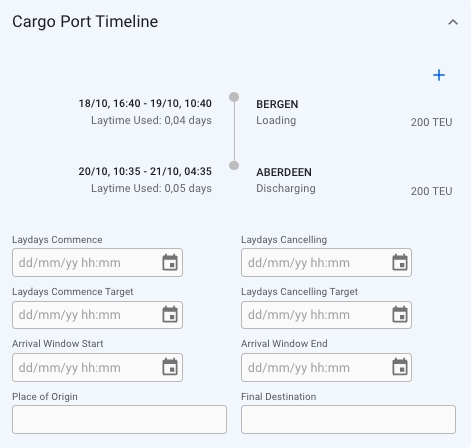The image size is (471, 448).
Task: Select the Aberdeen timeline marker dot
Action: (234, 165)
